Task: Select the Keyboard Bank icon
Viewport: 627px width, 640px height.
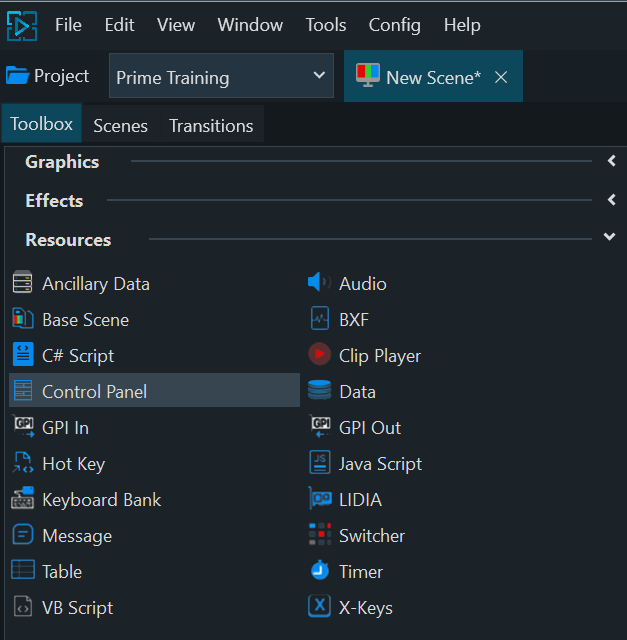Action: (x=23, y=499)
